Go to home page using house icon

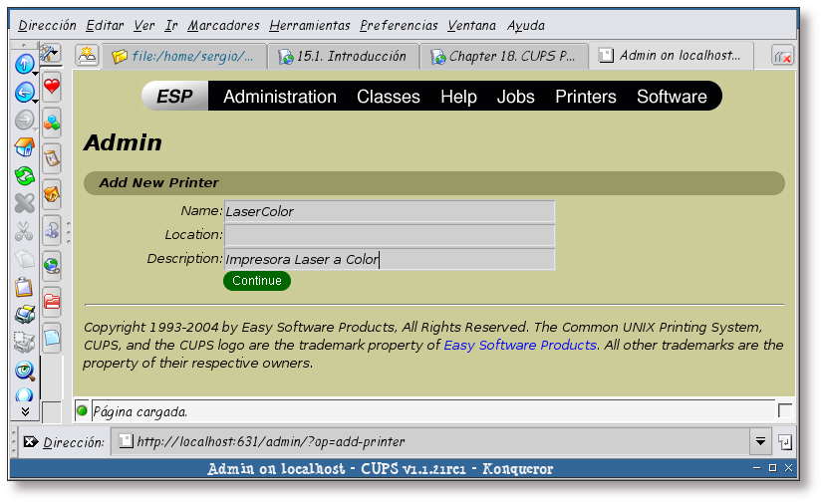(24, 148)
